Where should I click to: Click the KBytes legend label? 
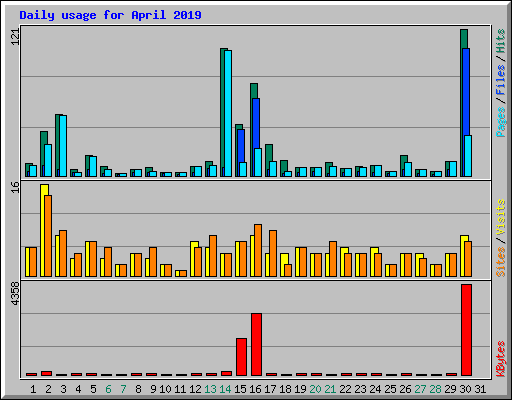pyautogui.click(x=500, y=359)
